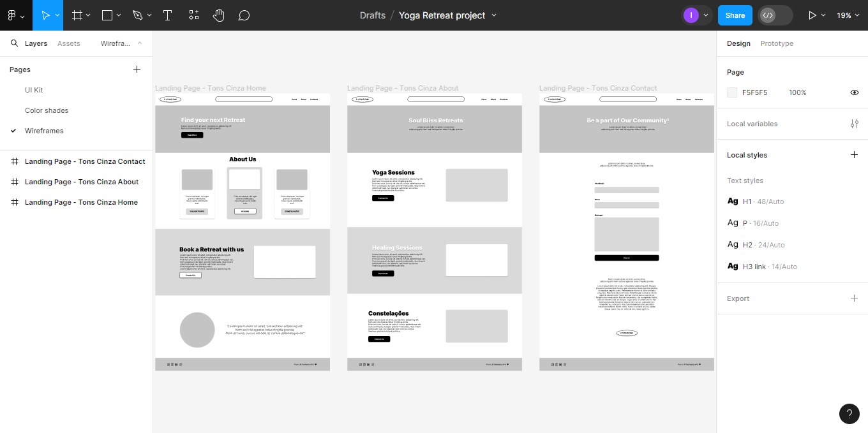Open the Help question mark button
The width and height of the screenshot is (868, 433).
(849, 414)
